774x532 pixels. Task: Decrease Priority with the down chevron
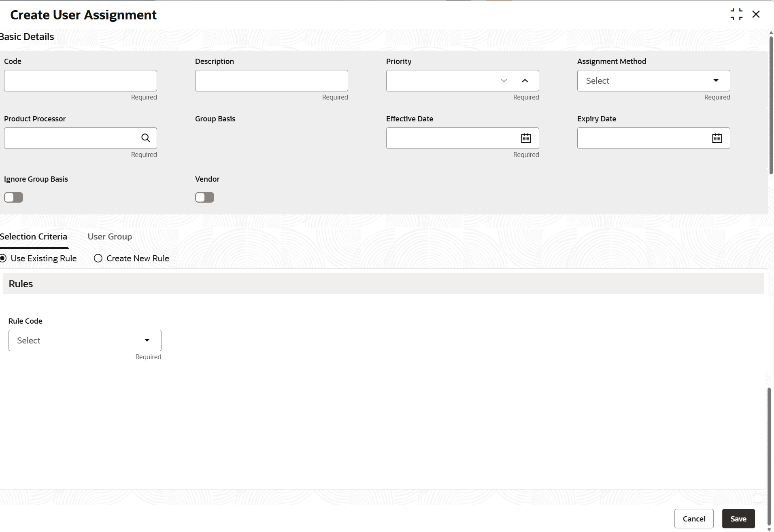coord(504,81)
